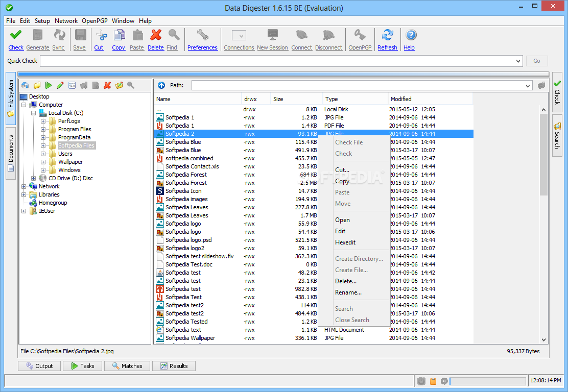Sort by the Modified column header
This screenshot has width=568, height=392.
click(430, 99)
